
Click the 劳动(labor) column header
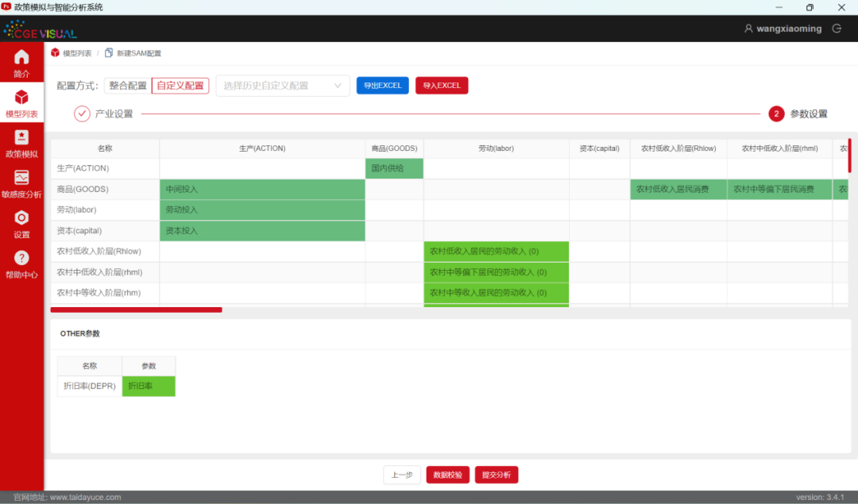(x=497, y=148)
